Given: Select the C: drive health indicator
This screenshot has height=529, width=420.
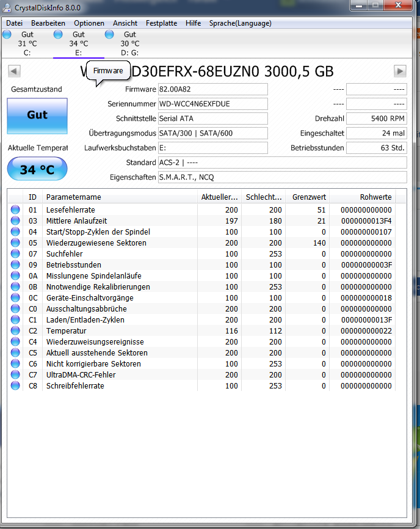Looking at the screenshot, I should click(27, 43).
